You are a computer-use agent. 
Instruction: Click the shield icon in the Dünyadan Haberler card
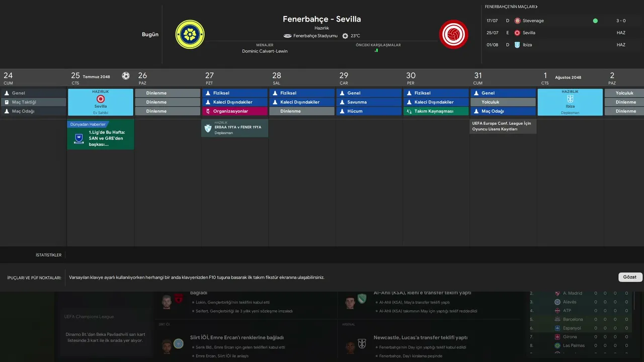pyautogui.click(x=79, y=138)
